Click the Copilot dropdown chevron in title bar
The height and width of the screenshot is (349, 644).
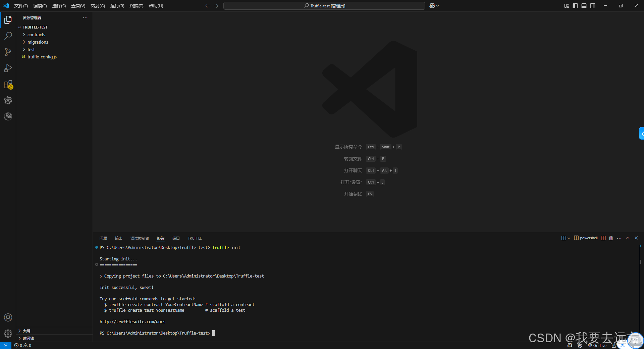[x=437, y=6]
